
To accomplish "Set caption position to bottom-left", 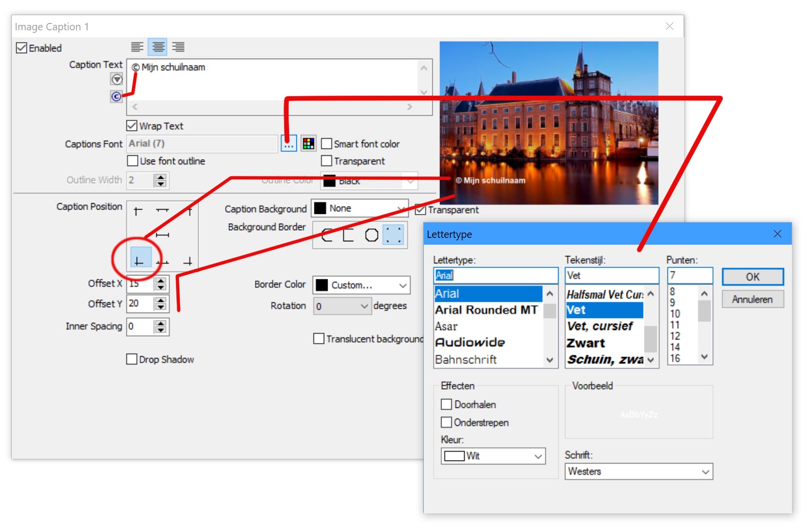I will pos(140,257).
